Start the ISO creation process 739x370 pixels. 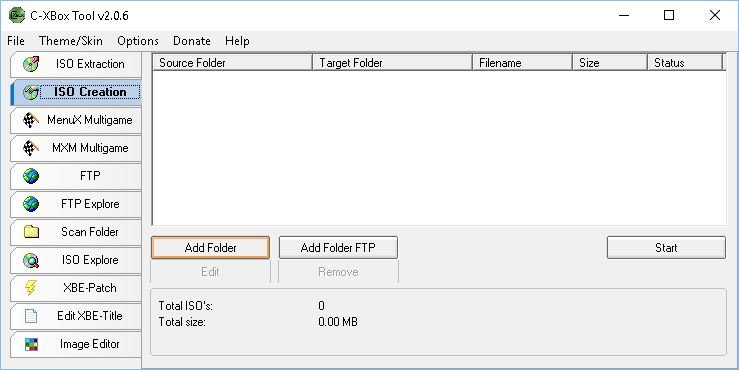coord(666,248)
